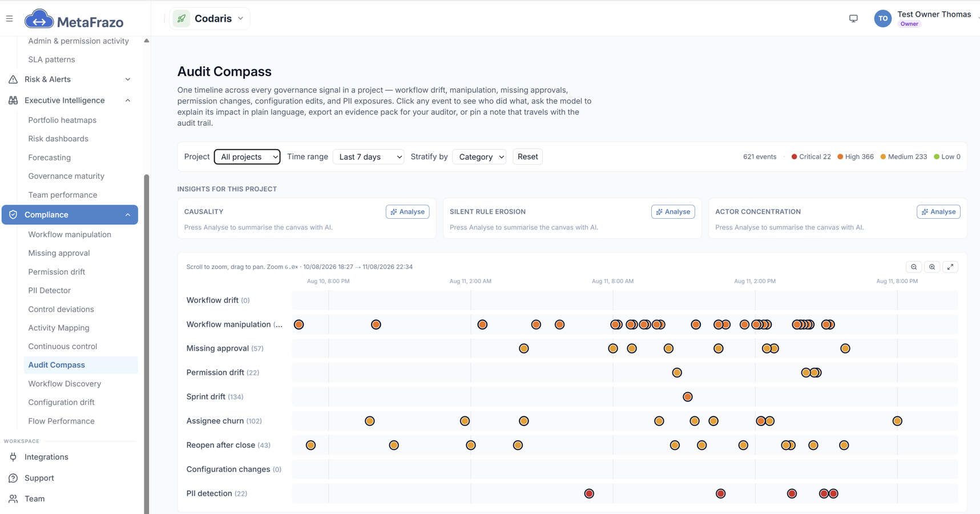Open Continuous control page
The width and height of the screenshot is (980, 514).
pyautogui.click(x=63, y=346)
